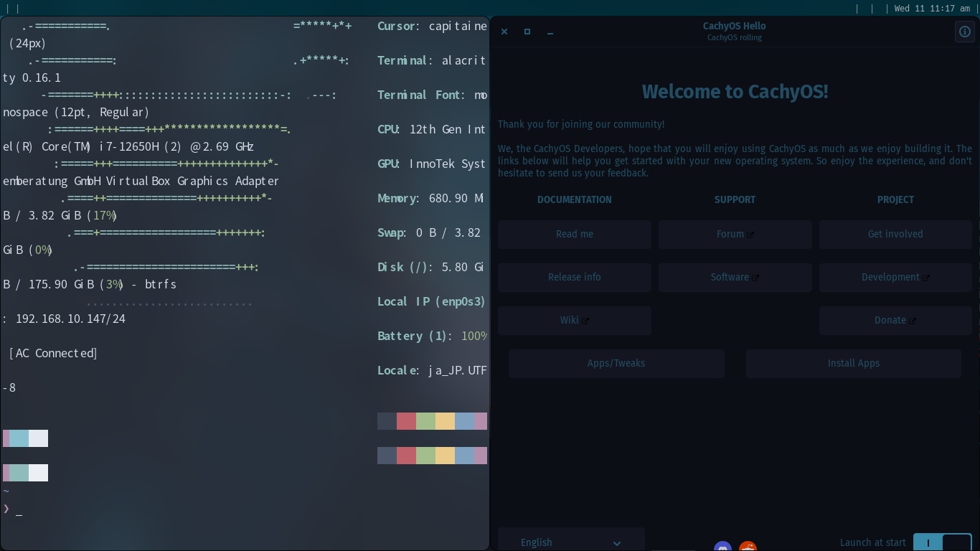This screenshot has height=551, width=980.
Task: Click the 'Cursor' label in the terminal
Action: coord(397,27)
